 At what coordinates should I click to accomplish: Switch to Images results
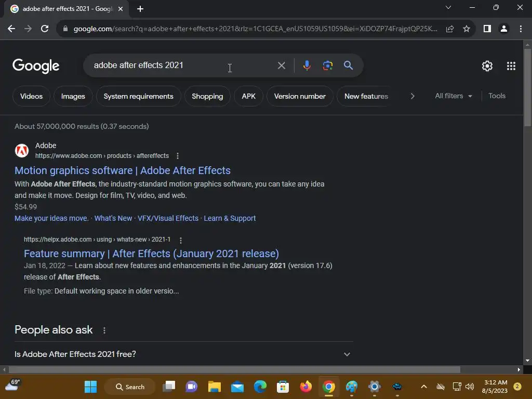73,96
